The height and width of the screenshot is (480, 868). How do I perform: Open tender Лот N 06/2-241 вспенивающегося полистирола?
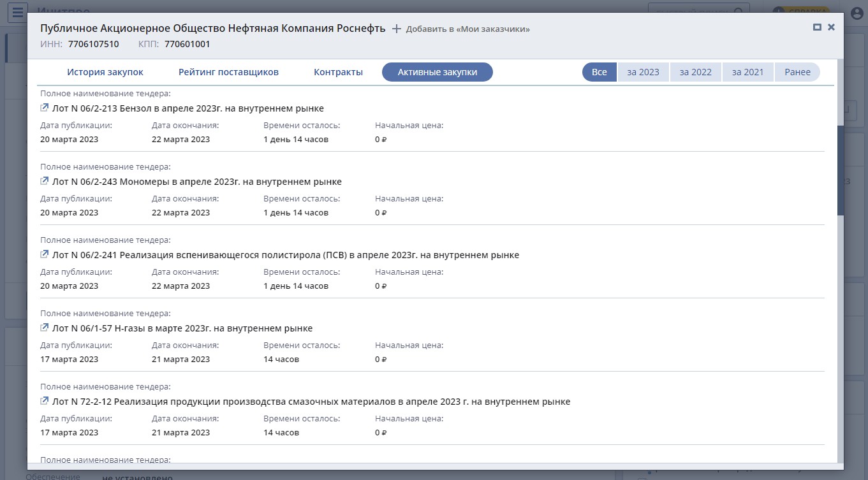[x=286, y=255]
